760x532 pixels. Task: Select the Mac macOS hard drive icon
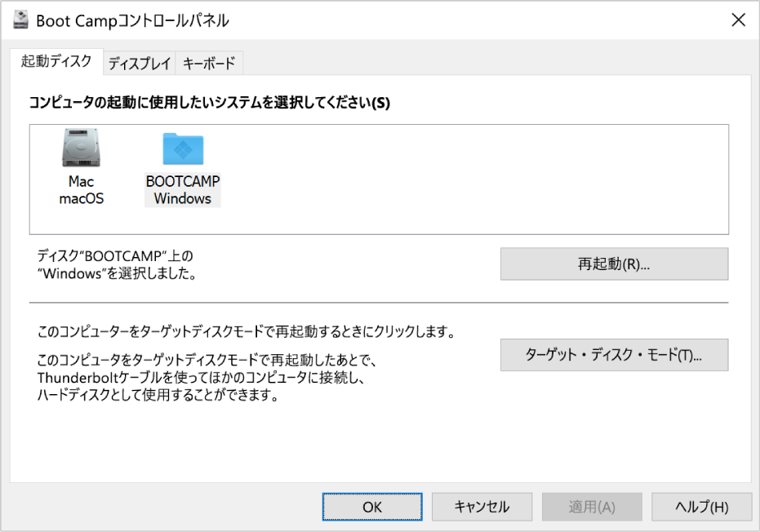pos(81,148)
